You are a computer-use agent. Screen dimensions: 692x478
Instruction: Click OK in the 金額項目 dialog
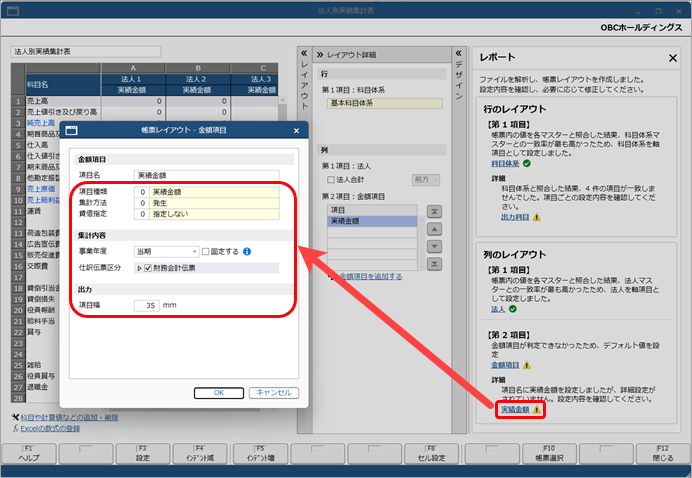point(219,393)
